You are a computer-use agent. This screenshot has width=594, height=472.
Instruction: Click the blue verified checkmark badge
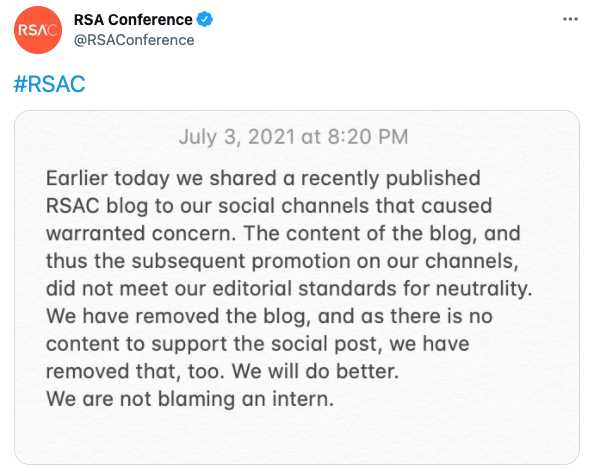click(x=205, y=19)
